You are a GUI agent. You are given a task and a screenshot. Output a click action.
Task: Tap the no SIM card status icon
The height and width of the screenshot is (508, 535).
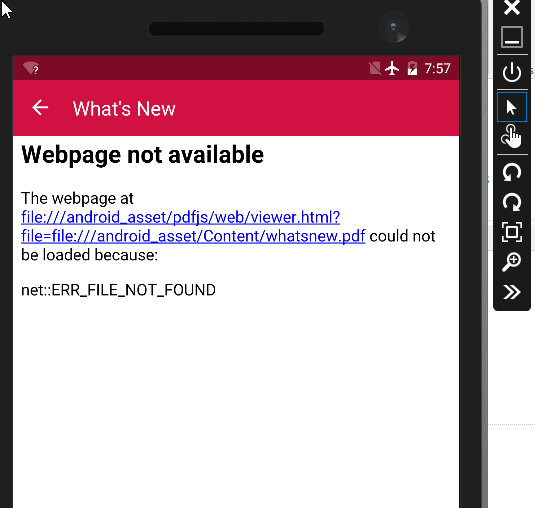375,68
